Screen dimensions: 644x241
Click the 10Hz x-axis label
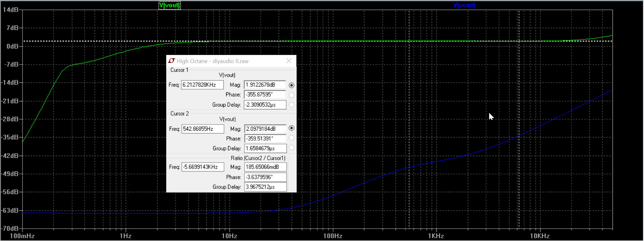229,236
